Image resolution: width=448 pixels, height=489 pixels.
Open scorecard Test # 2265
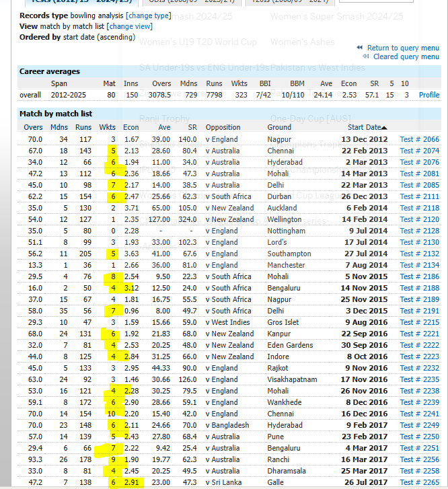(x=419, y=482)
